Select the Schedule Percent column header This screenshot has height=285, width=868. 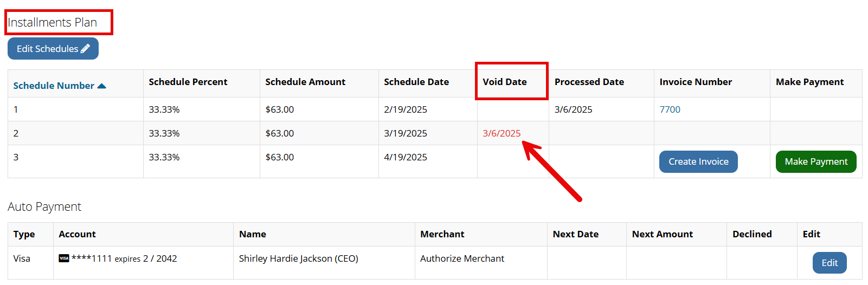tap(188, 82)
